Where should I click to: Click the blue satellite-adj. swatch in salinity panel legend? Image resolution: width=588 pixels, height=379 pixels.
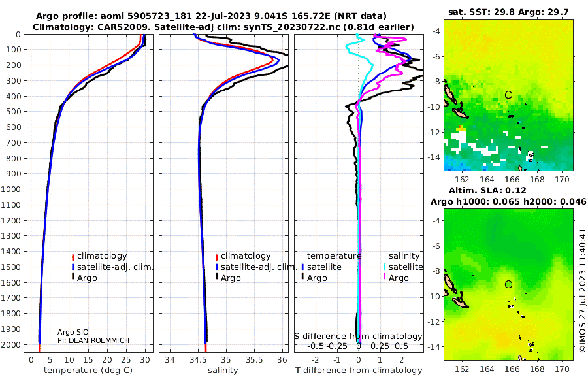[217, 267]
